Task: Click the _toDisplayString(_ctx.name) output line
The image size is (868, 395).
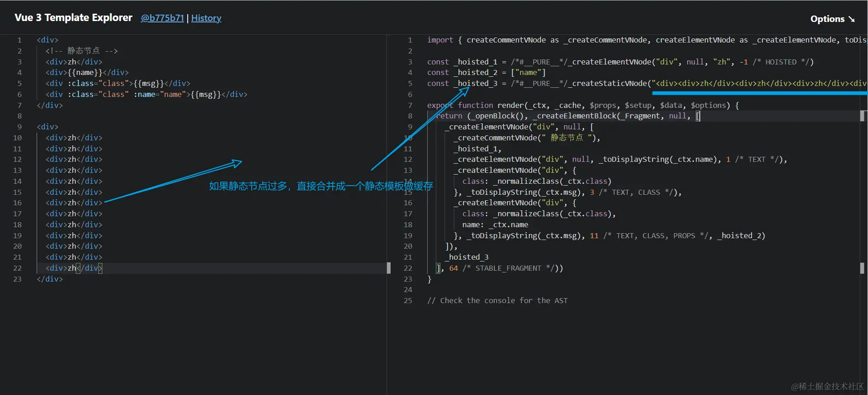Action: (620, 159)
